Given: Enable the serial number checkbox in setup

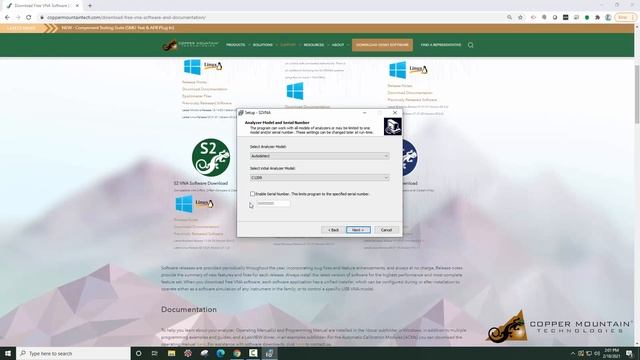Looking at the screenshot, I should pos(252,194).
